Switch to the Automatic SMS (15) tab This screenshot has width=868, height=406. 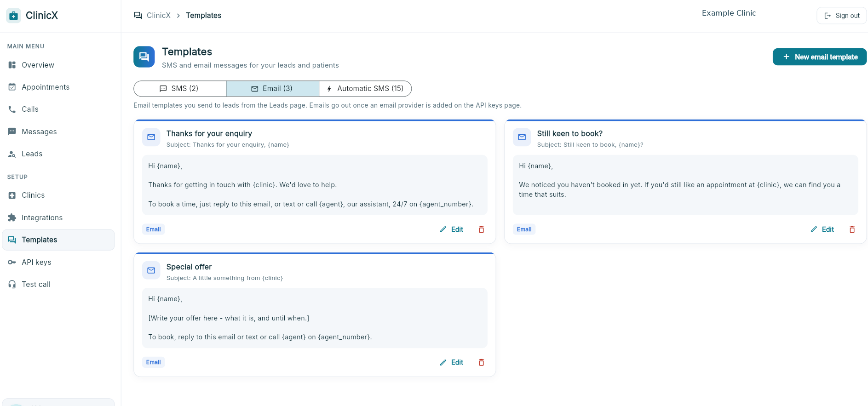pos(365,89)
